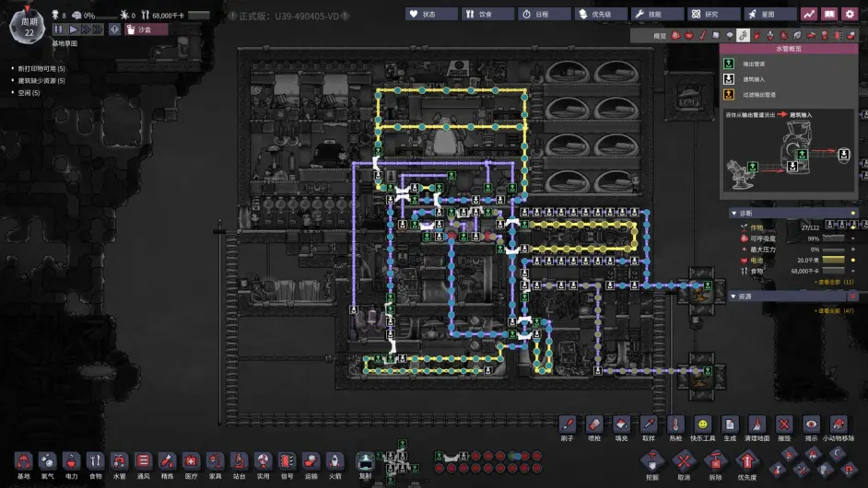Collapse the 资源 resources section
Viewport: 868px width, 488px height.
[x=793, y=296]
